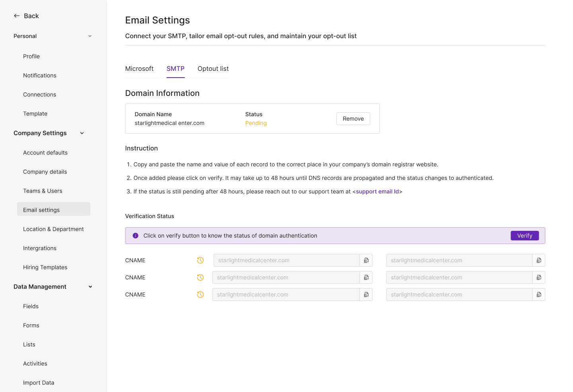Open the Optout list tab
This screenshot has width=573, height=392.
pos(213,68)
